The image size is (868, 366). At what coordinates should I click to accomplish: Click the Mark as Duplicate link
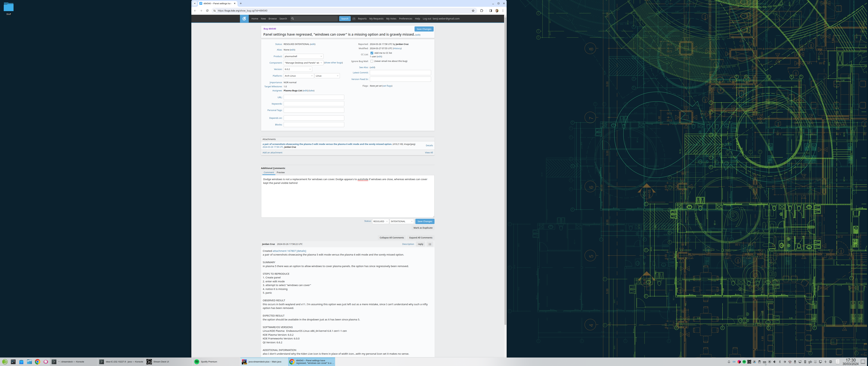pyautogui.click(x=423, y=228)
